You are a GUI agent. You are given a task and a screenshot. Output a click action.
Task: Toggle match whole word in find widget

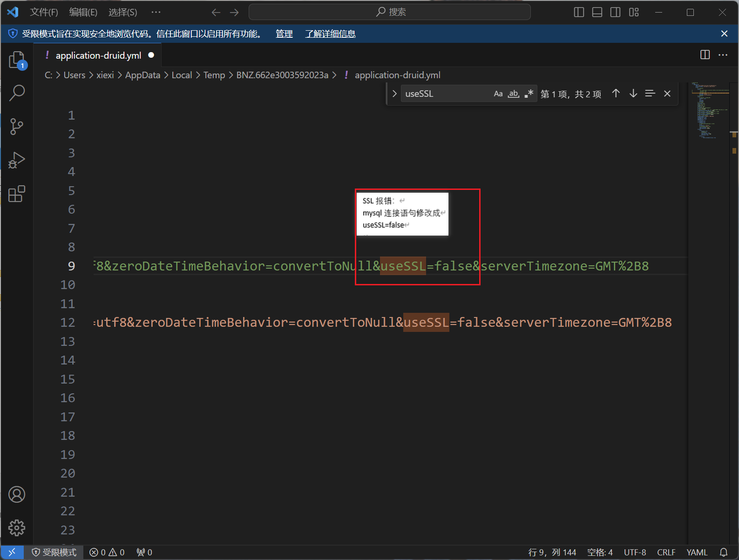click(514, 94)
